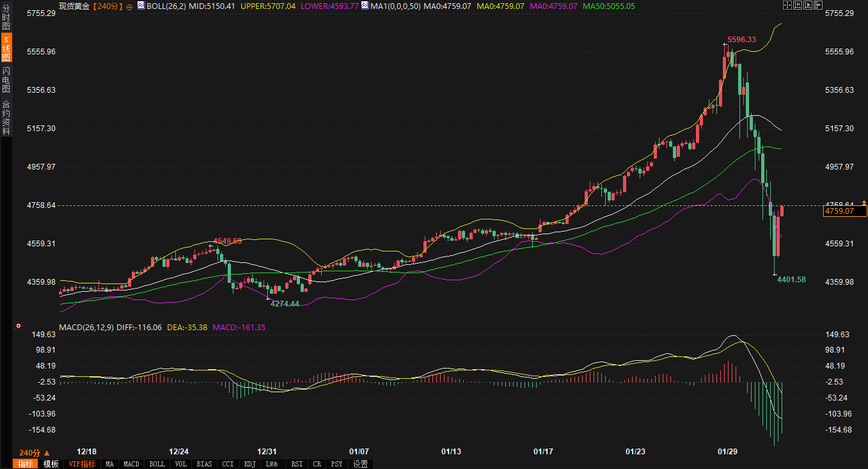
Task: Open the 240分 timeframe selector at bottom left
Action: click(34, 452)
